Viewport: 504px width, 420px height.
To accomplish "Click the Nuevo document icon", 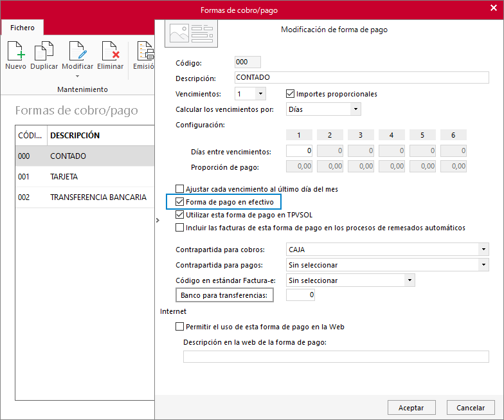I will coord(16,51).
